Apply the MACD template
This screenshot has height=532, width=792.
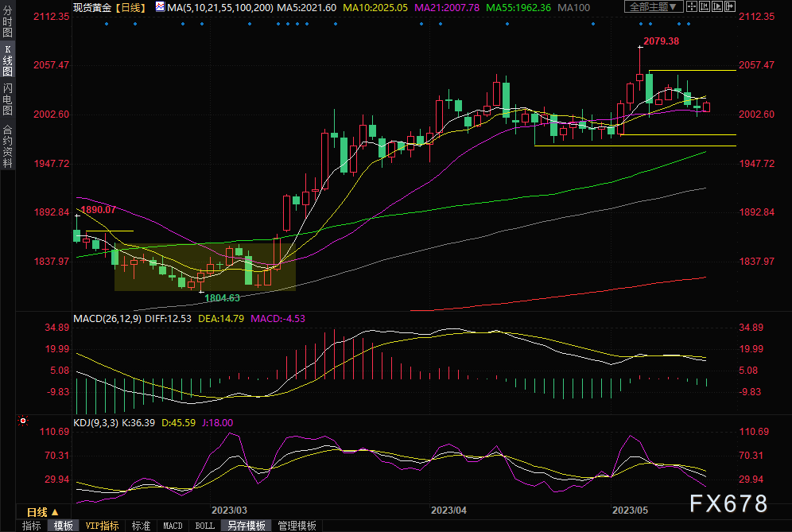pyautogui.click(x=173, y=526)
